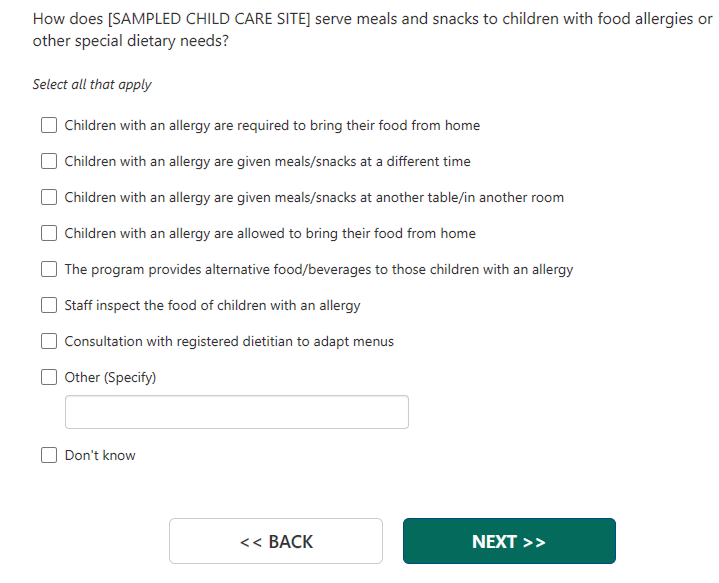The image size is (719, 583).
Task: Check the 'Other (Specify)' checkbox
Action: pos(49,378)
